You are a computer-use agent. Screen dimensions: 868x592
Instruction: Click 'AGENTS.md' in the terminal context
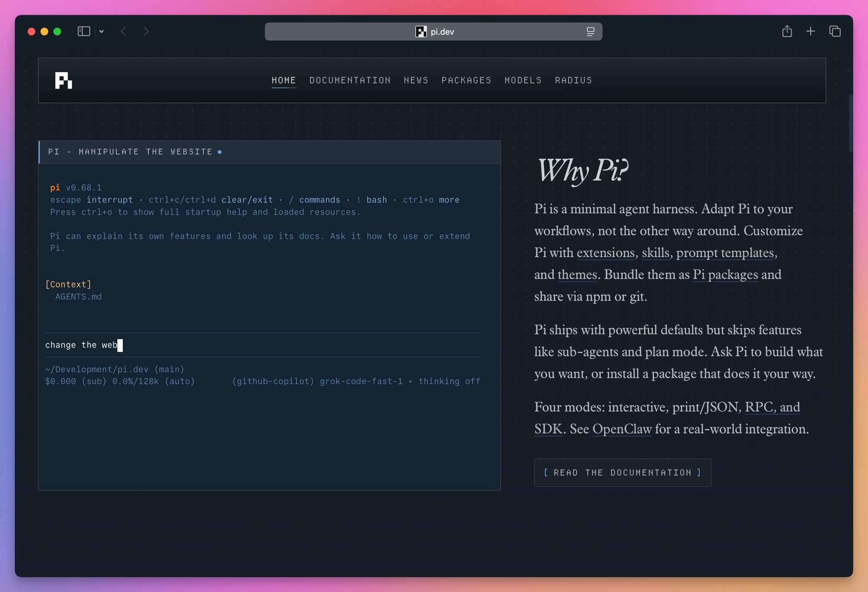(78, 297)
